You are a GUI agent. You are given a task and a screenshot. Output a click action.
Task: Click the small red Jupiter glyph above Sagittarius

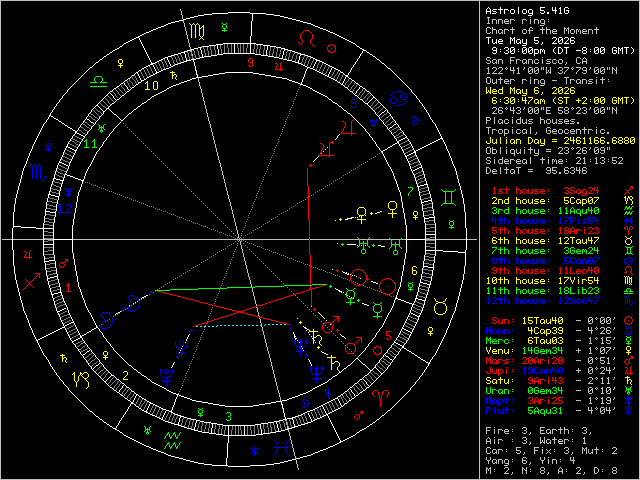tap(28, 255)
